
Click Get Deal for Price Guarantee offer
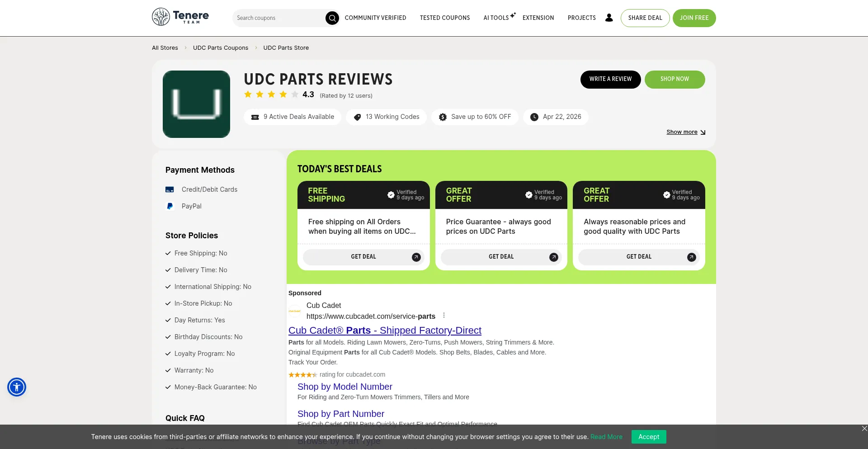pos(501,257)
